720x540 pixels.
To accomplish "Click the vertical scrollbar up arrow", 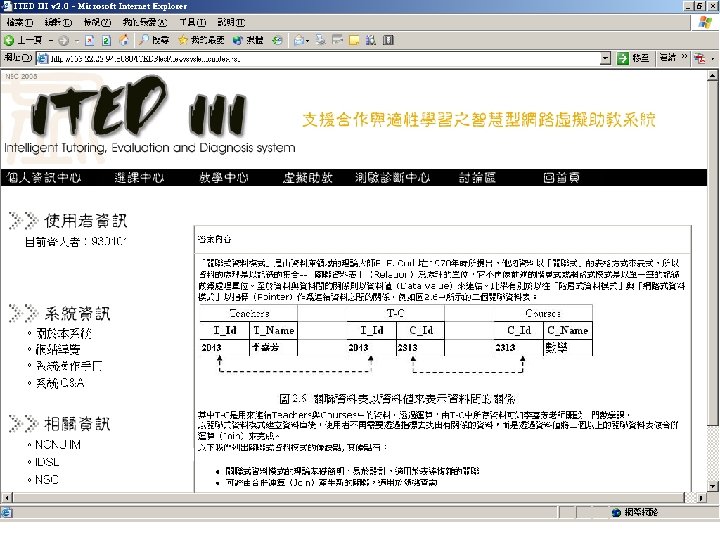I will point(712,75).
